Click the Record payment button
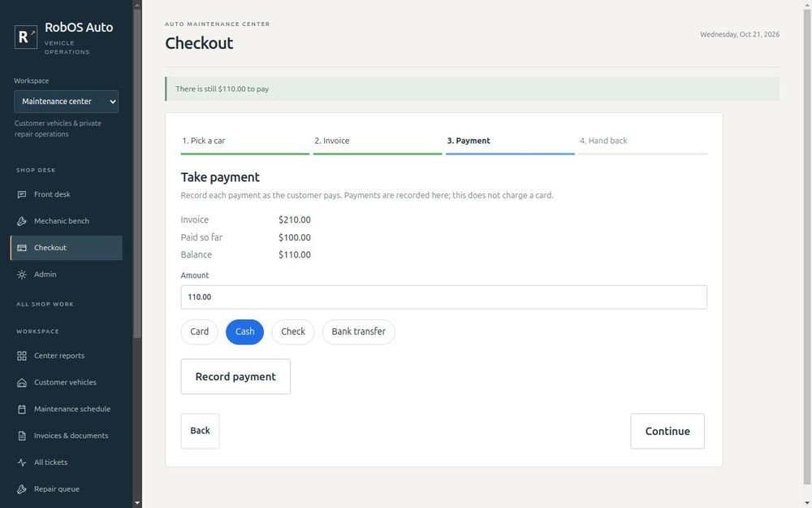This screenshot has width=812, height=508. click(235, 376)
